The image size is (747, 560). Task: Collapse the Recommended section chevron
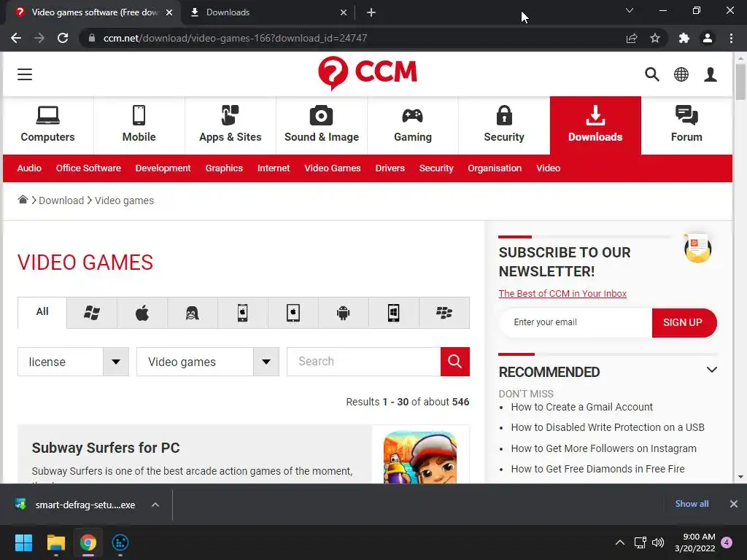[x=712, y=370]
